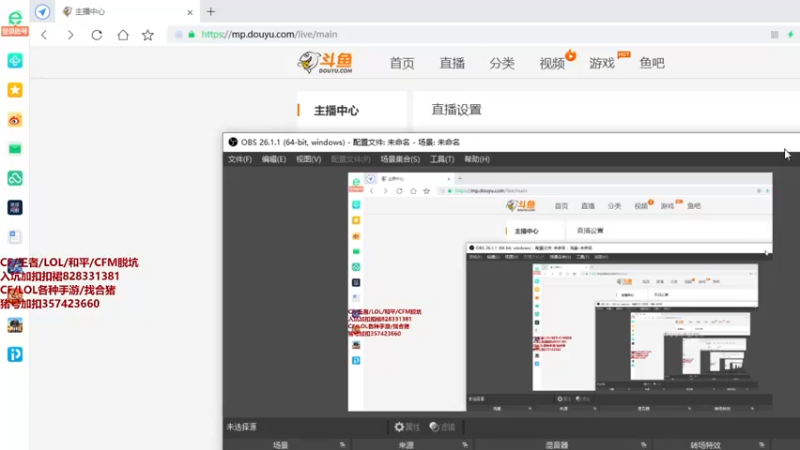Open OBS 工具(T) menu
This screenshot has height=450, width=800.
(442, 159)
